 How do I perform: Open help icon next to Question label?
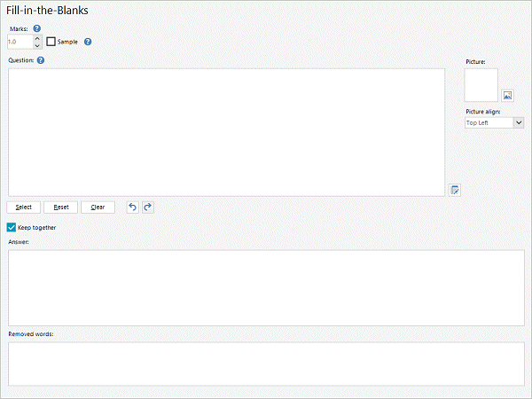(41, 60)
